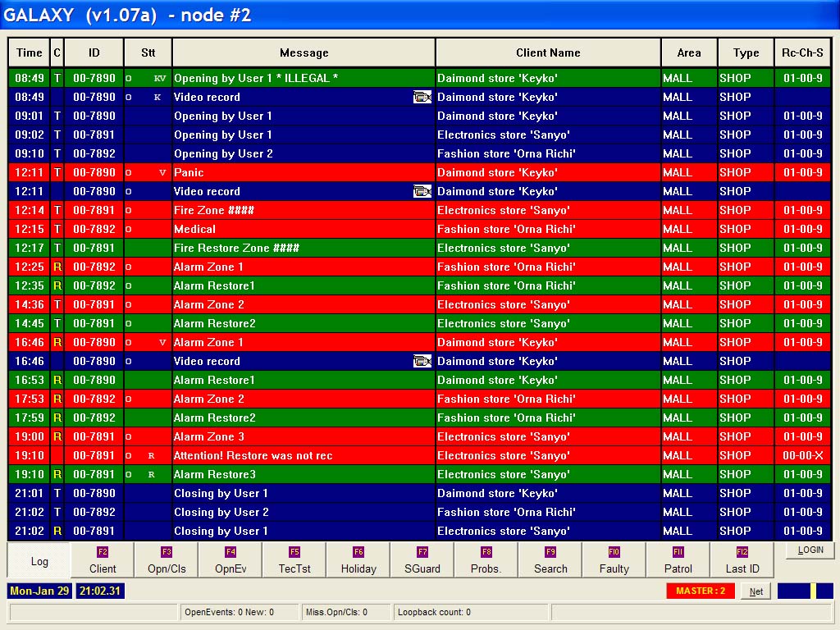Click the Client Name column header
840x630 pixels.
(548, 52)
